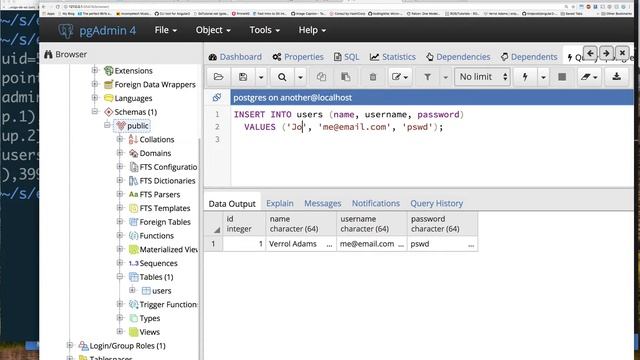
Task: Switch to SQL tab
Action: 346,57
